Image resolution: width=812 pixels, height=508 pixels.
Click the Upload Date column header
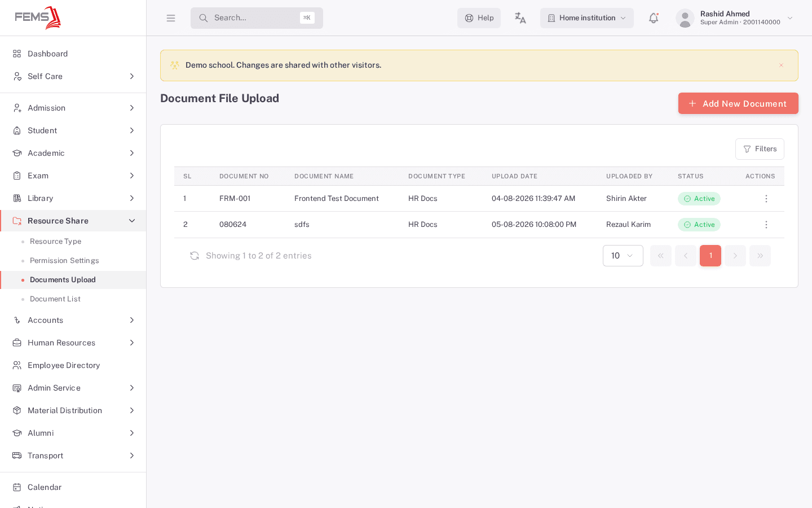[x=514, y=176]
